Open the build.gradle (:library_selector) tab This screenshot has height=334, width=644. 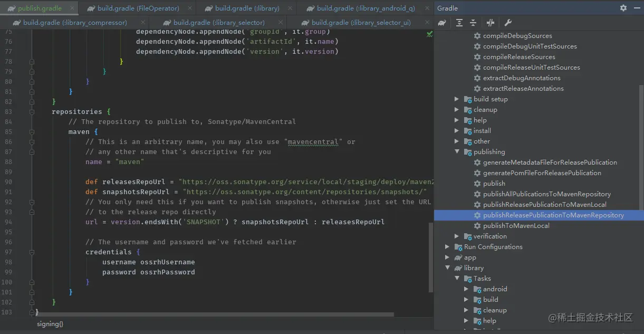[x=219, y=22]
